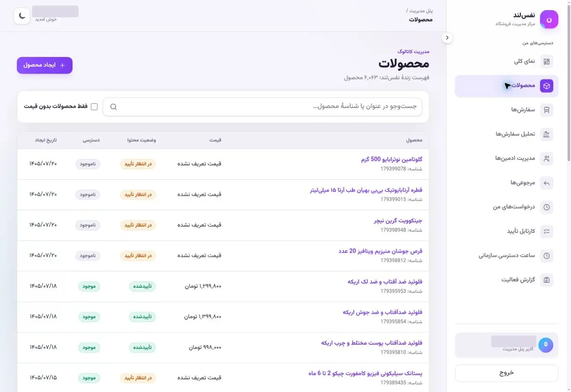Viewport: 571px width, 392px height.
Task: Click تأییدشده badge in فلوئید ضدآفتاب و ضد جوش row
Action: (x=142, y=317)
